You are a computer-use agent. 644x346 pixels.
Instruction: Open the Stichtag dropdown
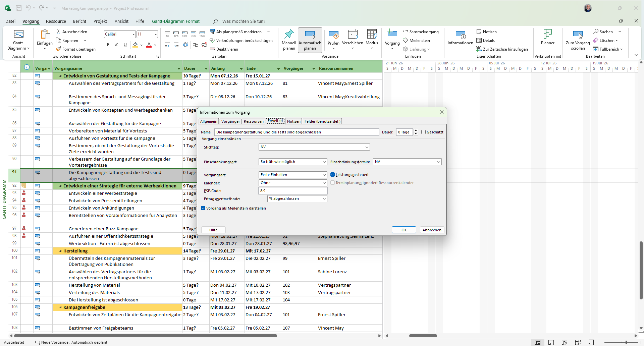click(x=367, y=147)
